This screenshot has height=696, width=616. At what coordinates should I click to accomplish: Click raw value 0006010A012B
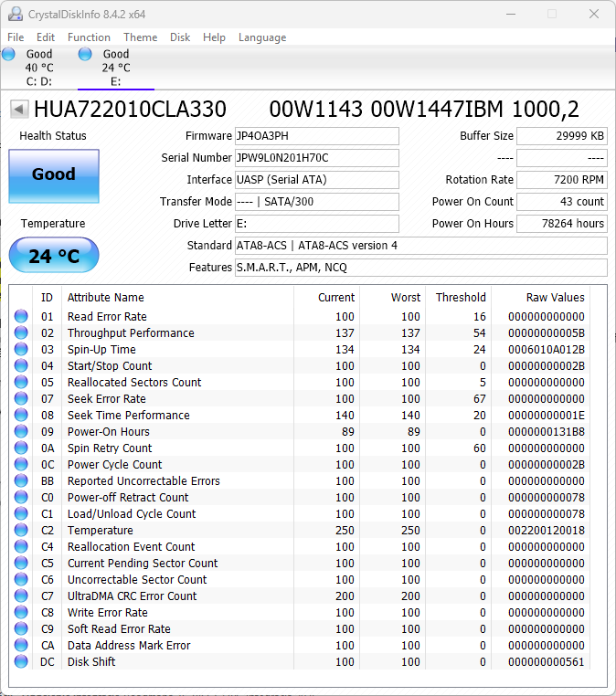547,349
